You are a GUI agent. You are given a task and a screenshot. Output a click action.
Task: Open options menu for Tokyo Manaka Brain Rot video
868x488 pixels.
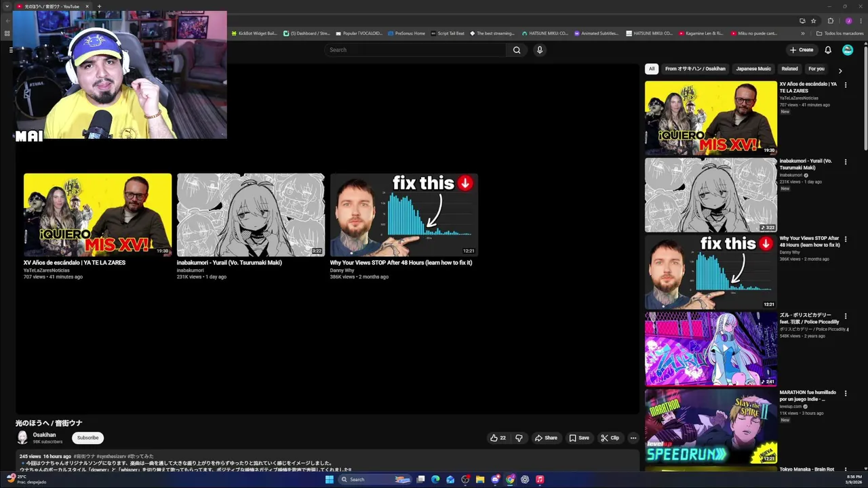[845, 470]
